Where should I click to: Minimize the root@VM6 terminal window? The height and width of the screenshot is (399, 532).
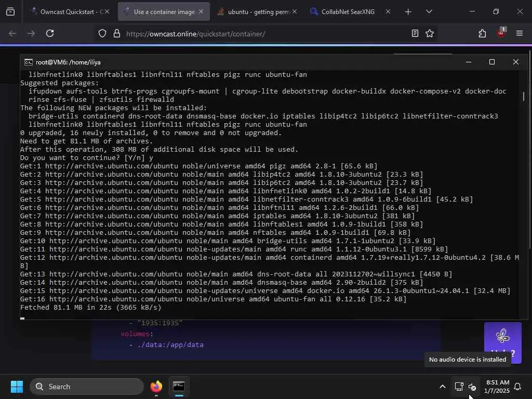point(469,62)
